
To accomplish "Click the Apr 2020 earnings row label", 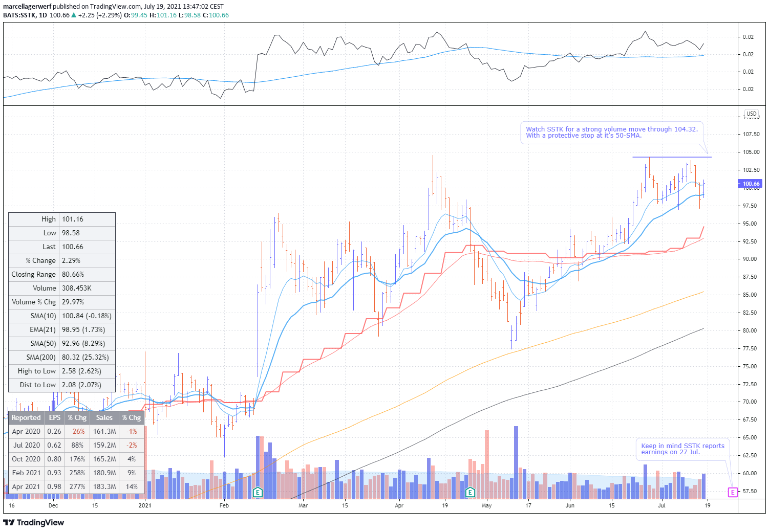I will pyautogui.click(x=26, y=431).
